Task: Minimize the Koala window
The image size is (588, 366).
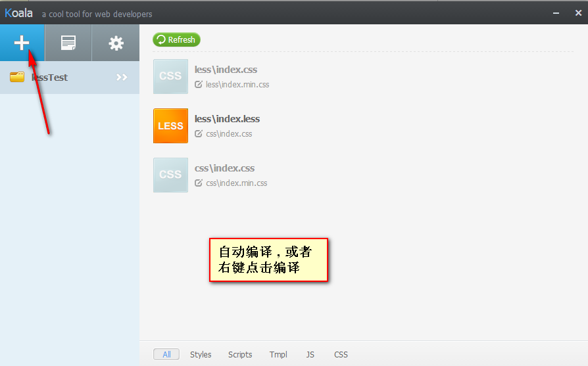Action: tap(556, 13)
